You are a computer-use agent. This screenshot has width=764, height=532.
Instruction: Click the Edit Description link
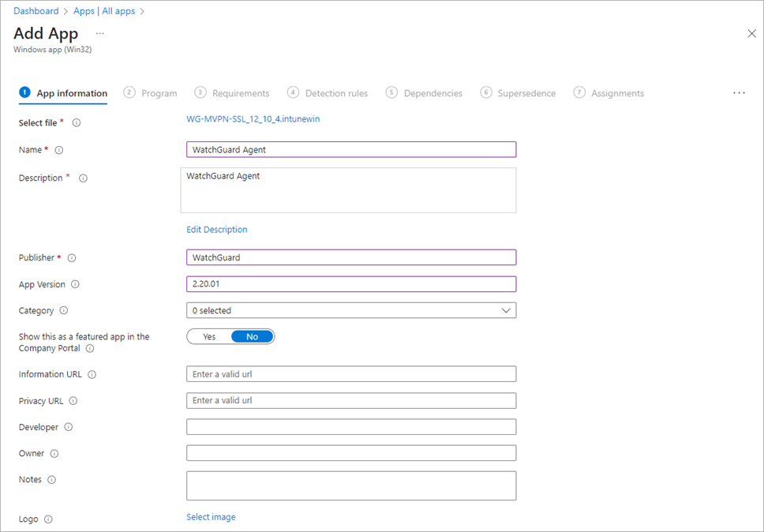pyautogui.click(x=217, y=230)
